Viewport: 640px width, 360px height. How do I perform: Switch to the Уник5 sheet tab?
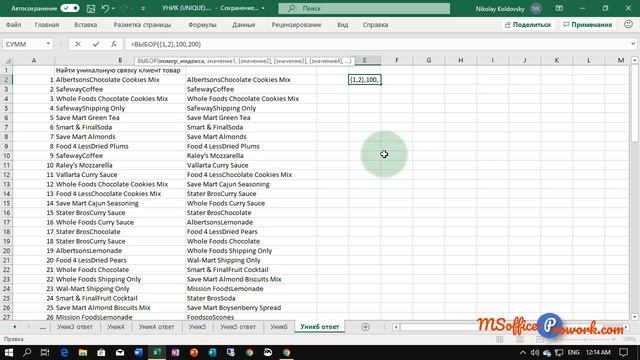[197, 327]
